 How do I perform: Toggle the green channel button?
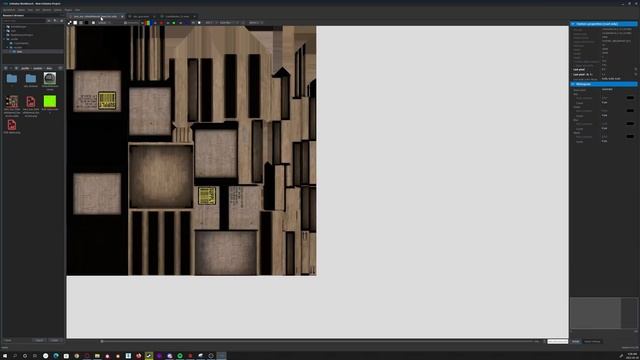pyautogui.click(x=173, y=23)
